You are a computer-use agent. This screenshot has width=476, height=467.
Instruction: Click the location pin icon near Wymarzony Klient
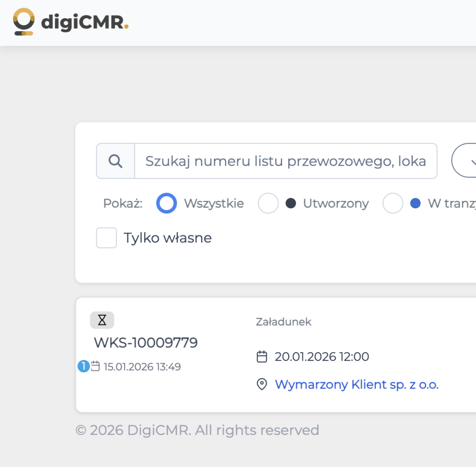point(262,385)
